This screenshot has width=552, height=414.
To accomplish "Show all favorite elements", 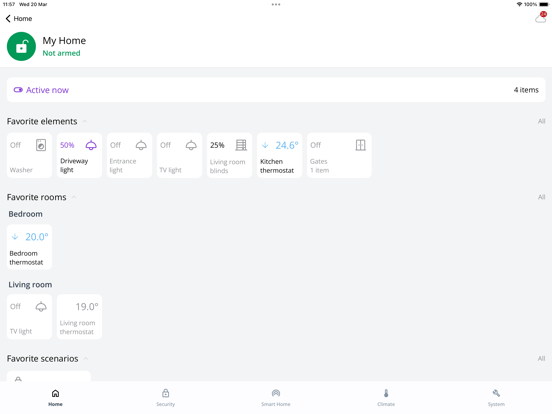I will (x=541, y=121).
